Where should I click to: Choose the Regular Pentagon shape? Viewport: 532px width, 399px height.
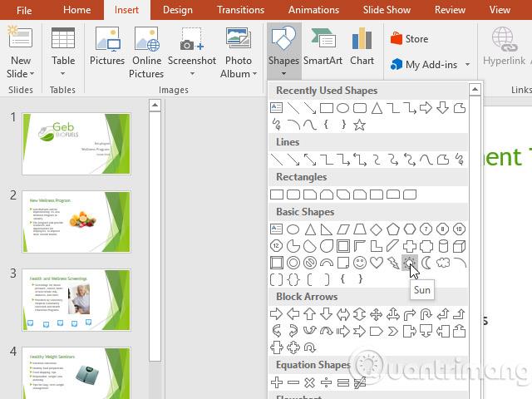[393, 229]
